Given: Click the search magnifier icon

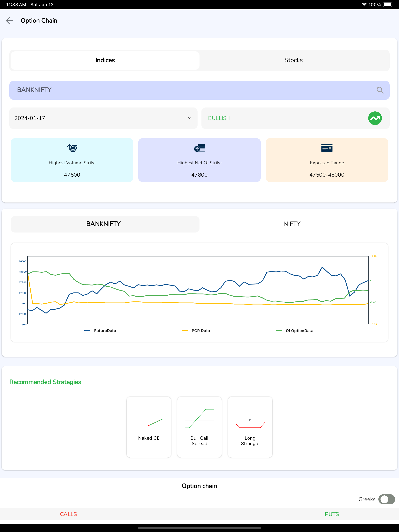Looking at the screenshot, I should click(x=380, y=90).
